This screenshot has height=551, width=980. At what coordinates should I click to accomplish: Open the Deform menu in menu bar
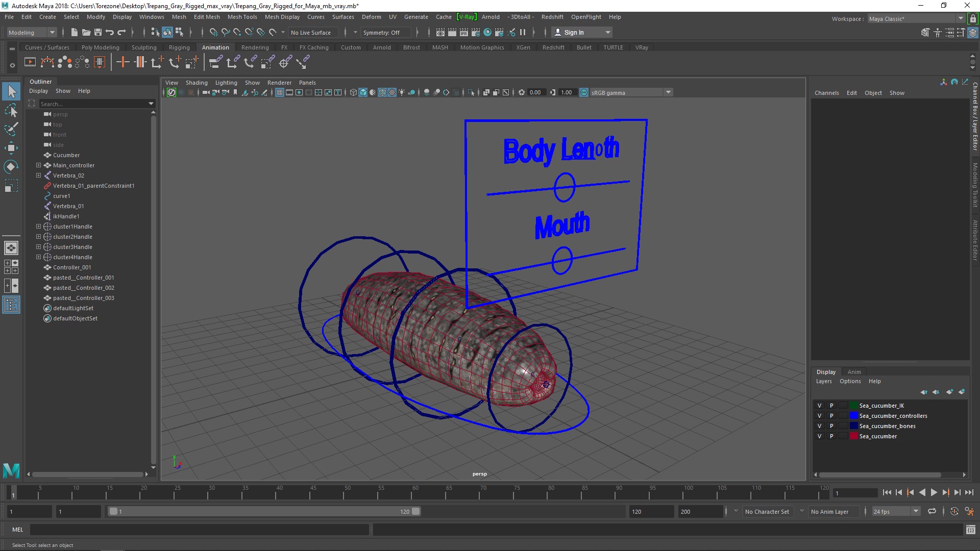[372, 17]
